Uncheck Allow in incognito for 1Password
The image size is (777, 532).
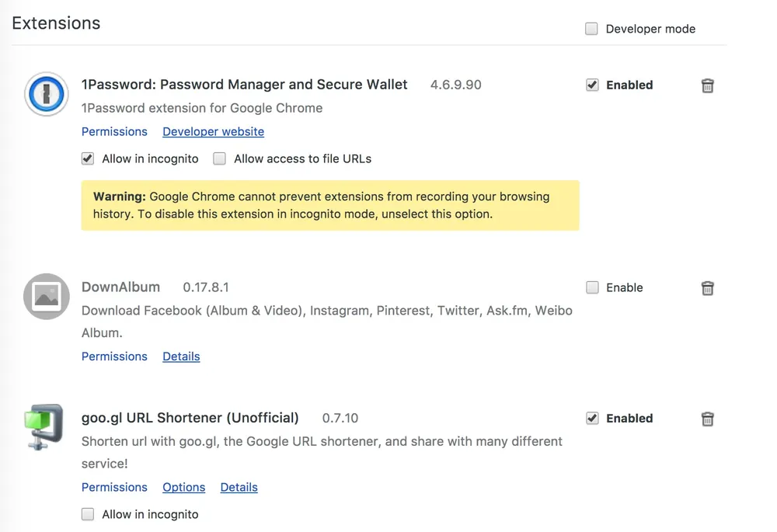(88, 158)
